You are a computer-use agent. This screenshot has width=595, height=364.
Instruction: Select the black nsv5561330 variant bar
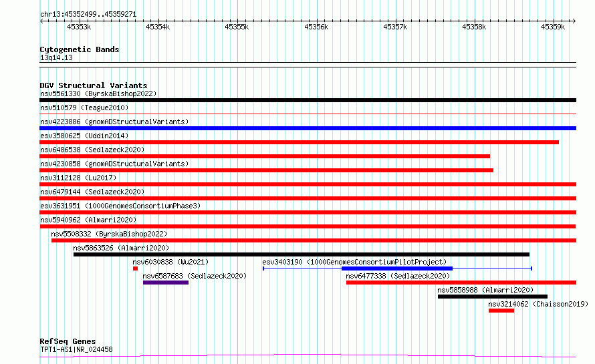pos(308,100)
